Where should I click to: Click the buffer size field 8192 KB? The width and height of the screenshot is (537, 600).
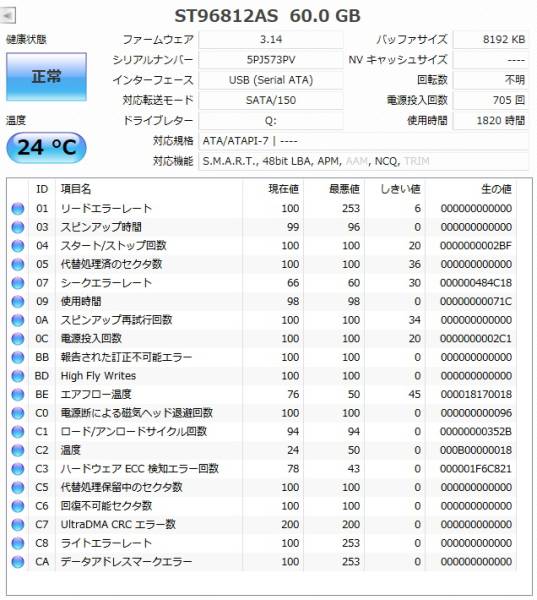coord(491,40)
